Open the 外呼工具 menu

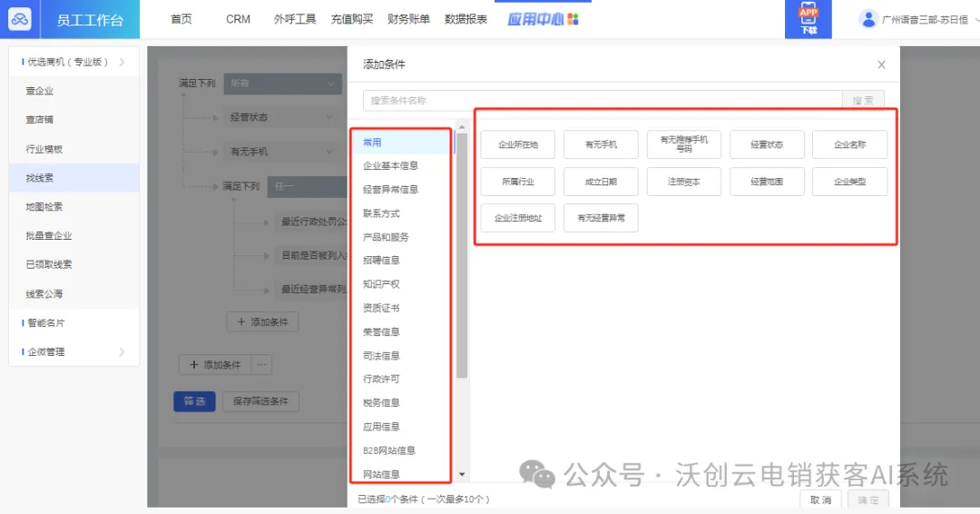coord(294,19)
